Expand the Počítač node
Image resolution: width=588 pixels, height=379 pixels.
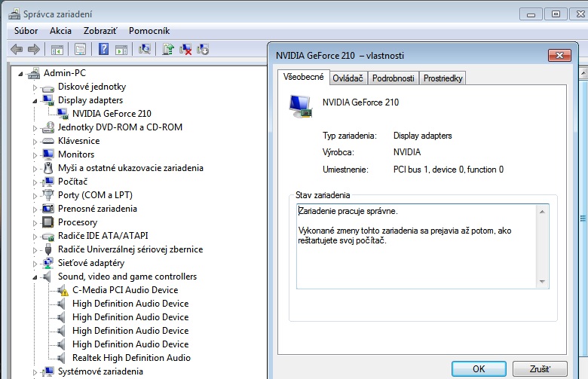click(35, 182)
